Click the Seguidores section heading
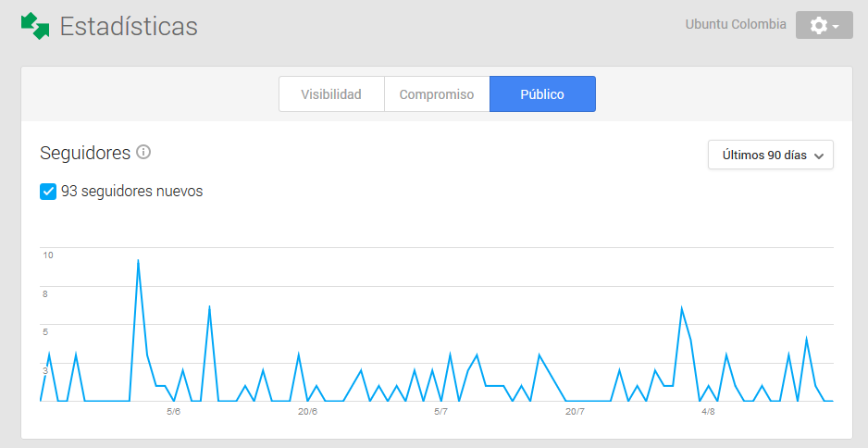Viewport: 868px width, 448px height. pos(85,153)
